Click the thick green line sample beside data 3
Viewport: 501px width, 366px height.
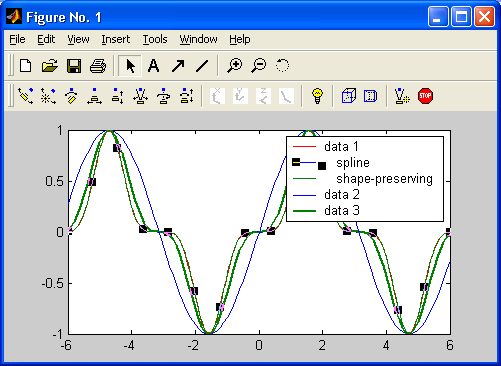point(304,211)
